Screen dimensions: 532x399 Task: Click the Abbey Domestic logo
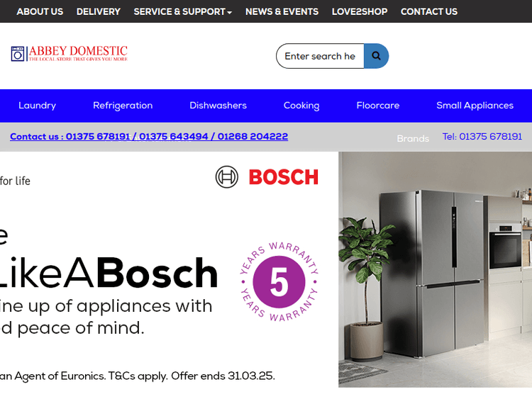[70, 54]
